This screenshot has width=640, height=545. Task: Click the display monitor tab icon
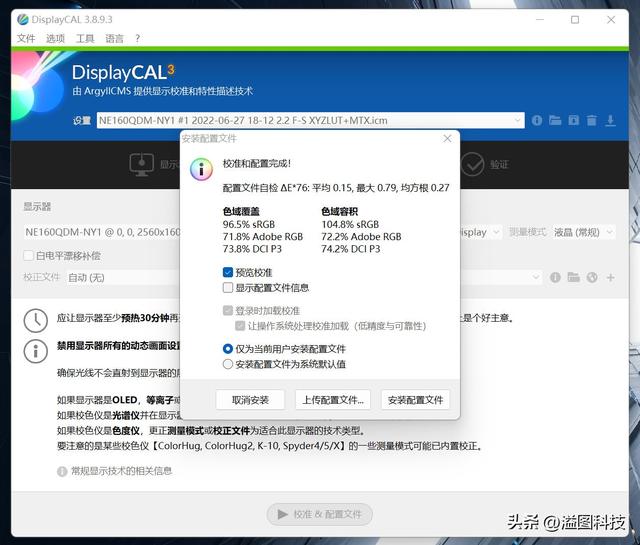tap(141, 165)
